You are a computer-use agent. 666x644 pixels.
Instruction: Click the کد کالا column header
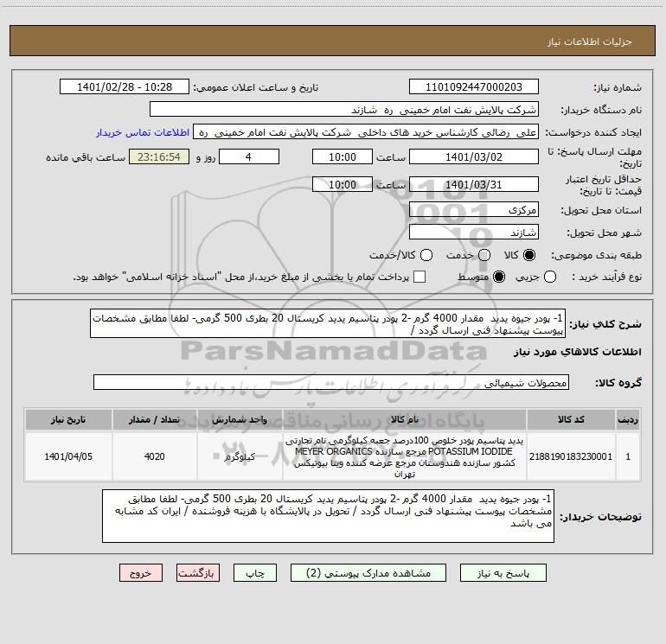[571, 420]
